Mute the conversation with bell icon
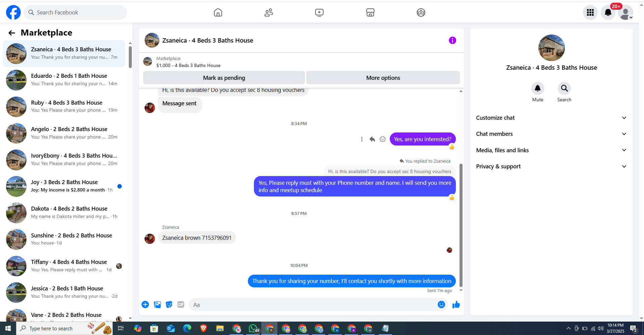The image size is (644, 335). [x=538, y=88]
